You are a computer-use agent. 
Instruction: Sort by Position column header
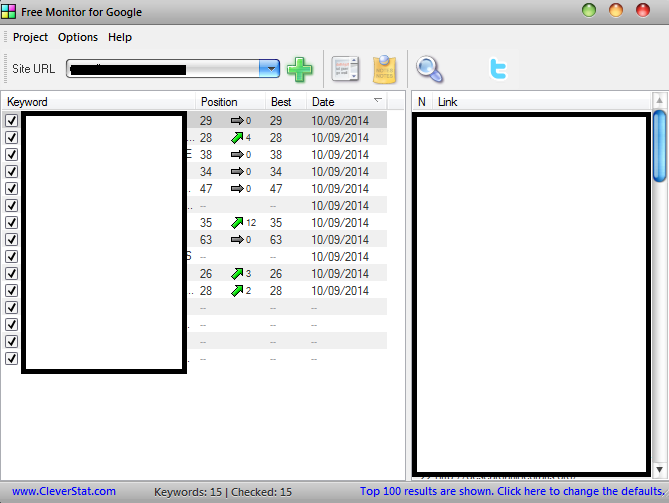pyautogui.click(x=231, y=102)
